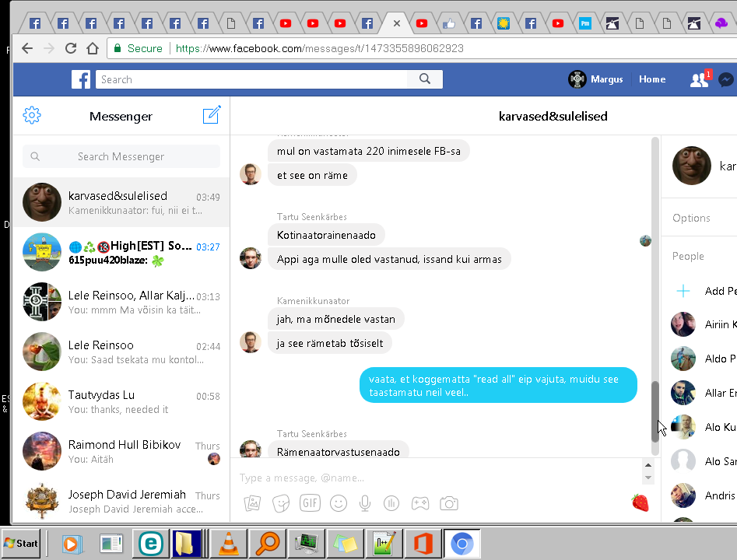Click Add People plus icon
The width and height of the screenshot is (737, 560).
(683, 291)
